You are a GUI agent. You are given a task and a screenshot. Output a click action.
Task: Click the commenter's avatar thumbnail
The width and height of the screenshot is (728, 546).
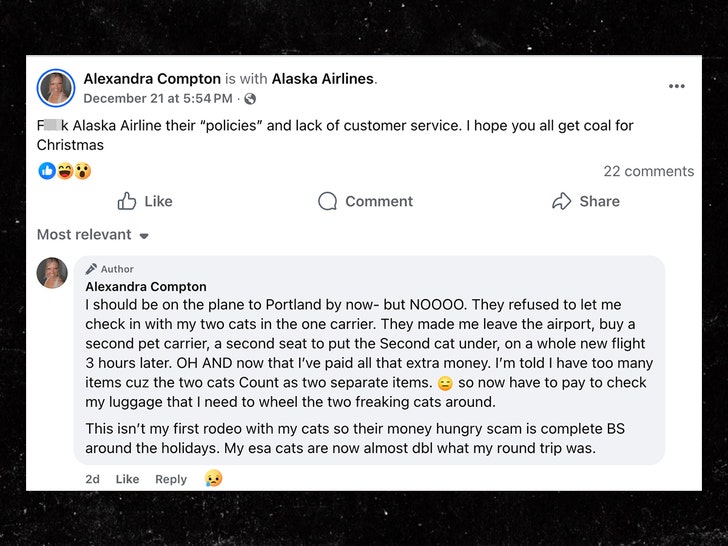click(53, 273)
